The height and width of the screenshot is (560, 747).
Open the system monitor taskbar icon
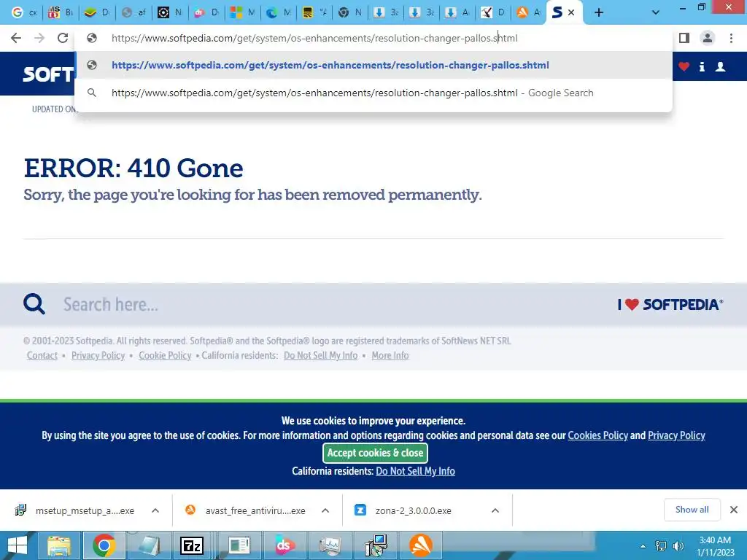[330, 545]
